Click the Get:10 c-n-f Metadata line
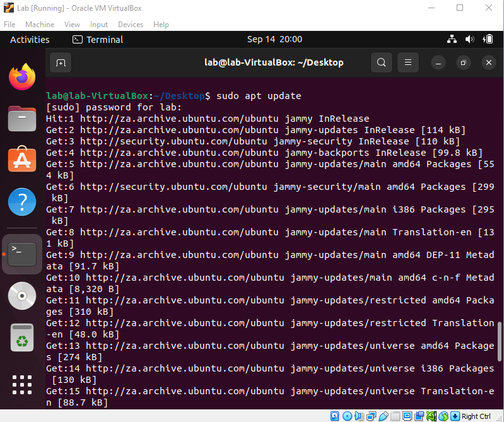The height and width of the screenshot is (422, 504). [270, 283]
